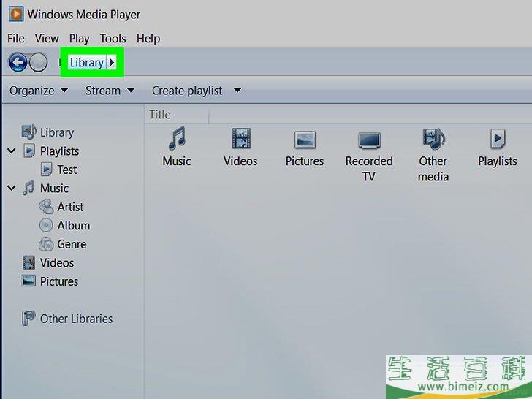Screen dimensions: 532x399
Task: Open the Organize dropdown menu
Action: tap(38, 91)
